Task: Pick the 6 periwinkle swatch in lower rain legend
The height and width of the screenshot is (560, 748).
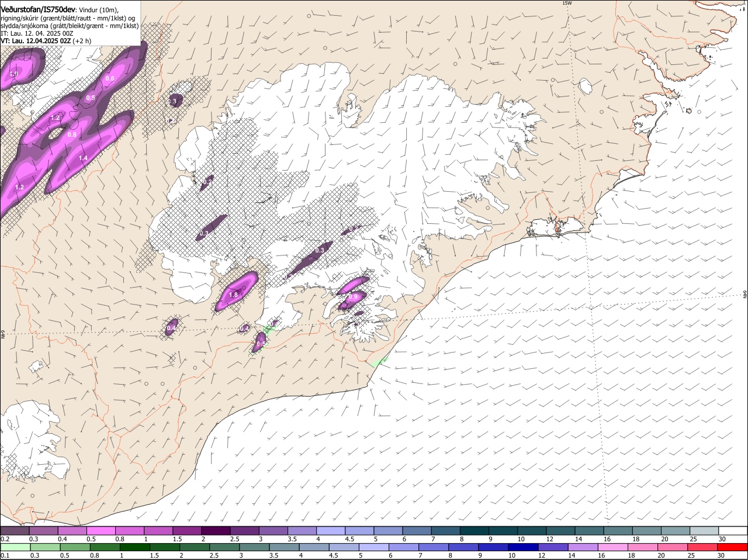Action: click(x=403, y=548)
